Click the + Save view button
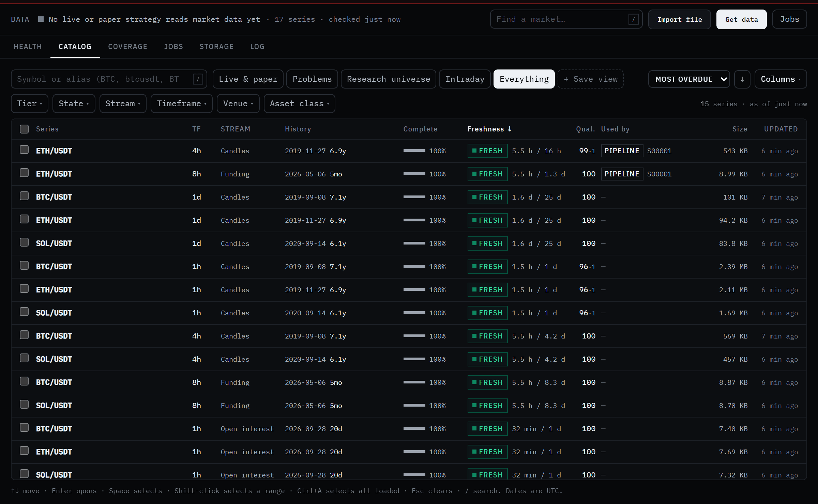 point(591,79)
